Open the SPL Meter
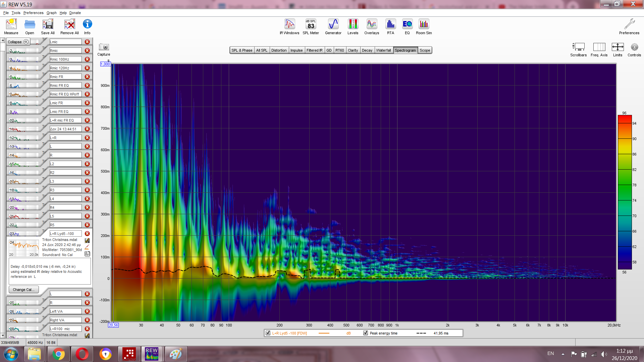 311,26
